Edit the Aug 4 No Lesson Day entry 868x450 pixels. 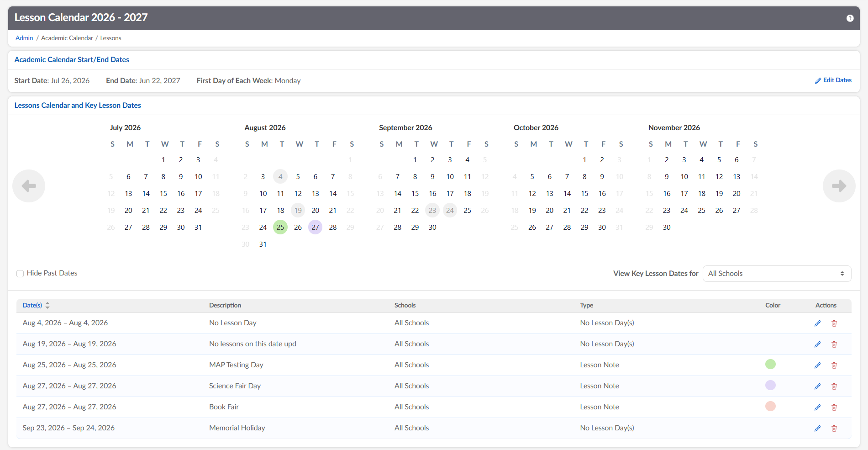tap(817, 323)
